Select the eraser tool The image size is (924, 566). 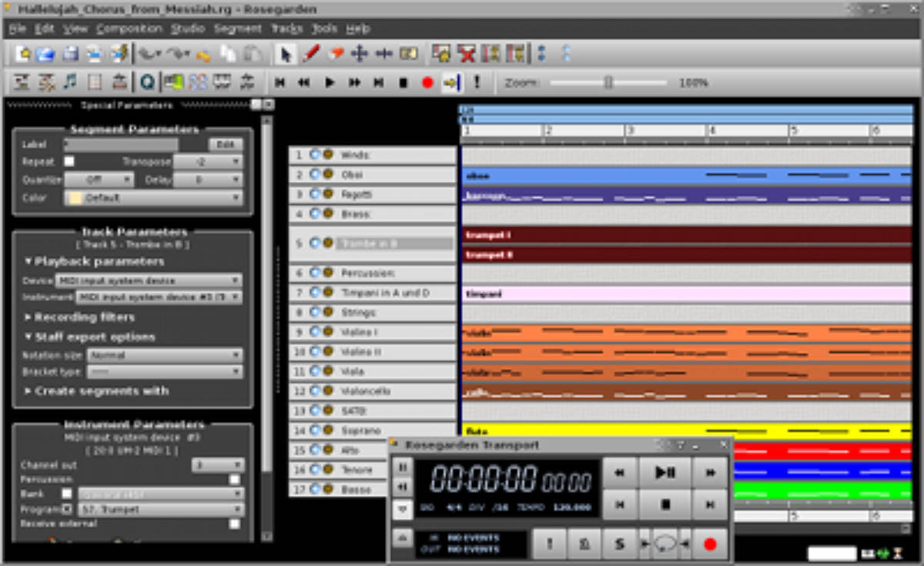click(336, 54)
